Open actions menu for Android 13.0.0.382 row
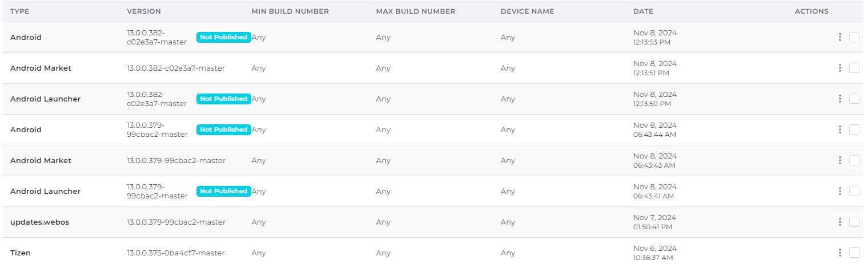Screen dimensions: 868x264 click(839, 37)
